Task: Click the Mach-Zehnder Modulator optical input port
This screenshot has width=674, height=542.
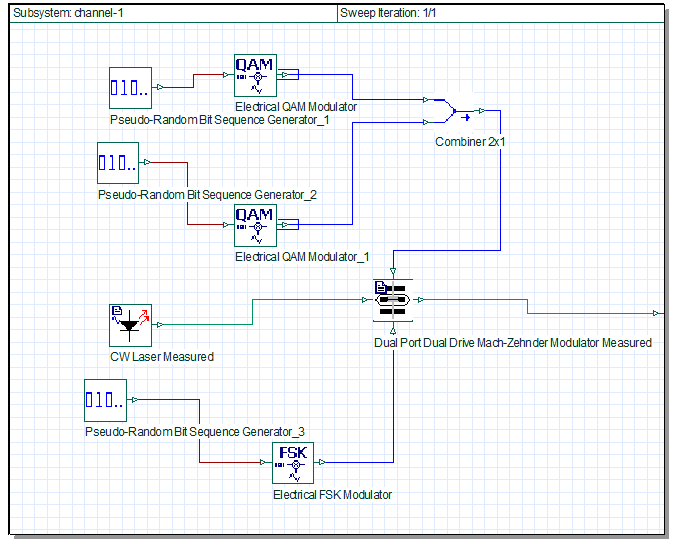Action: 365,300
